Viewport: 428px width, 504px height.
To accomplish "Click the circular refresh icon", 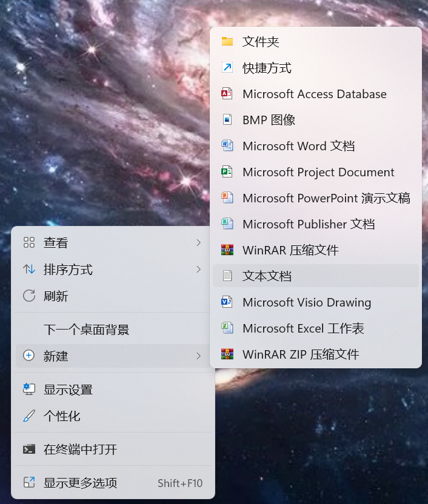I will [x=29, y=296].
